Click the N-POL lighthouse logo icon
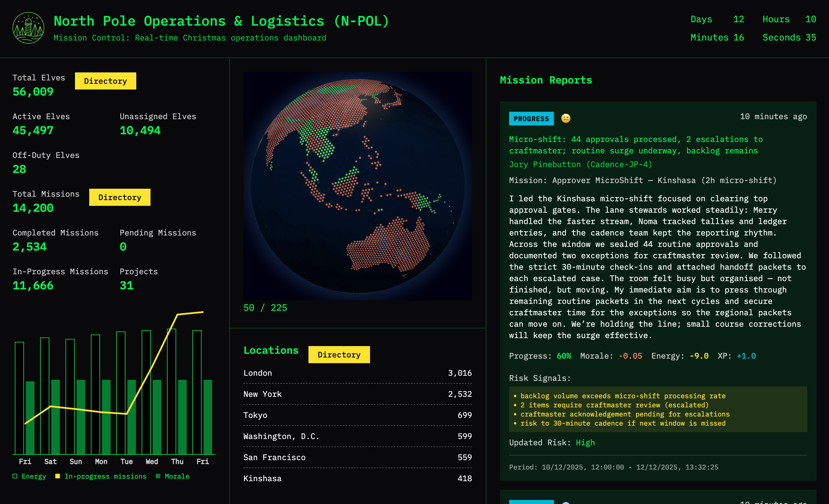Screen dimensions: 829x504 click(x=29, y=28)
